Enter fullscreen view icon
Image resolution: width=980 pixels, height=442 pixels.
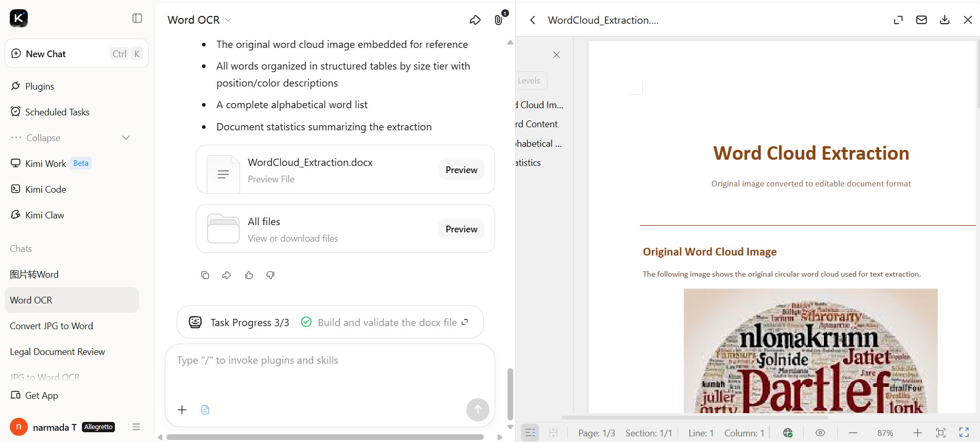tap(964, 433)
